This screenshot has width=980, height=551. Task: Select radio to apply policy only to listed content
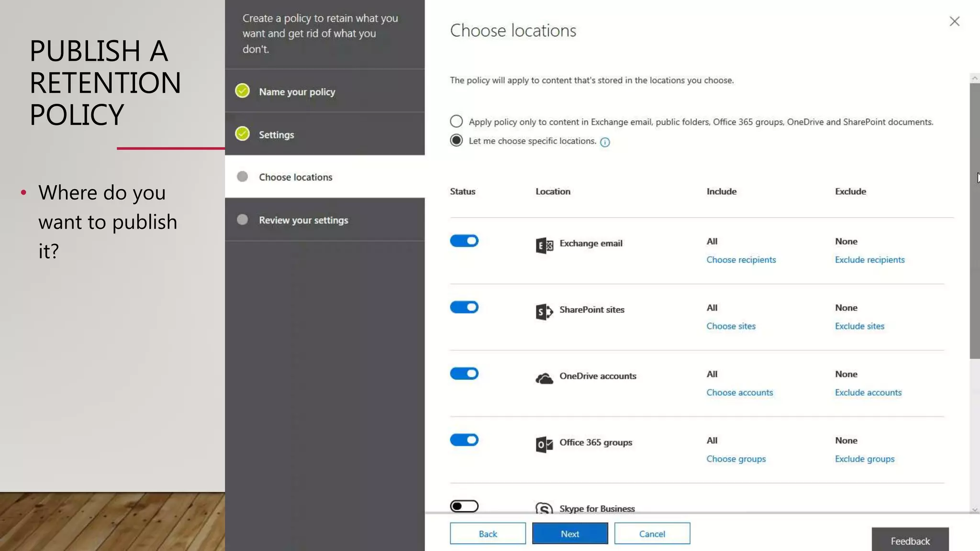coord(457,121)
